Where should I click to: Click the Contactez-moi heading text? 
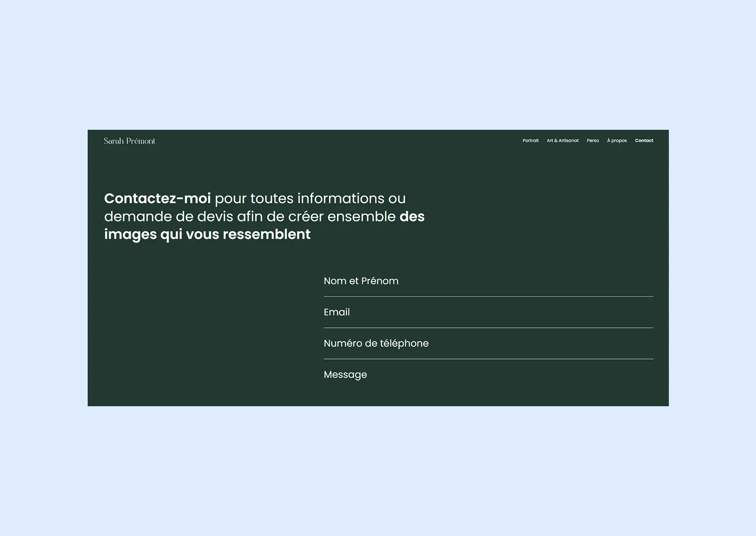(157, 198)
